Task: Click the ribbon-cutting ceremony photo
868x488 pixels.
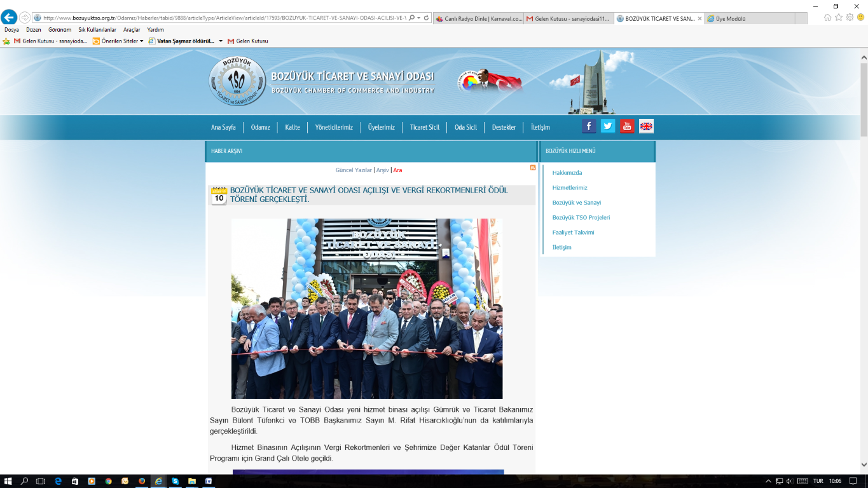Action: (x=367, y=309)
